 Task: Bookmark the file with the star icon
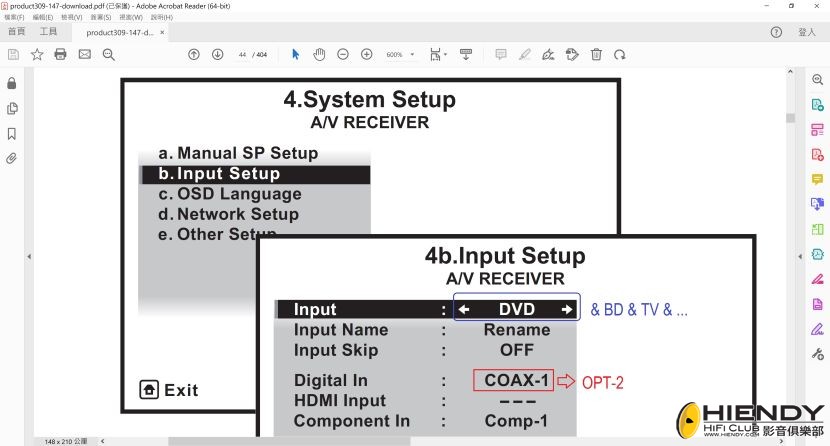[x=37, y=54]
